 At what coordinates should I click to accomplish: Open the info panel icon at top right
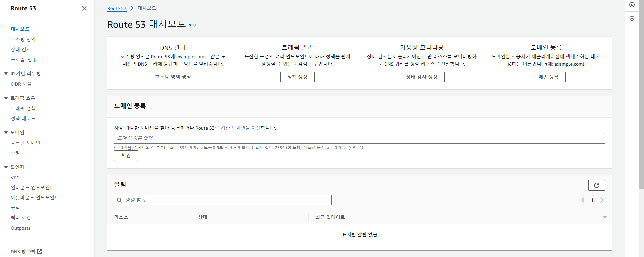pyautogui.click(x=632, y=5)
